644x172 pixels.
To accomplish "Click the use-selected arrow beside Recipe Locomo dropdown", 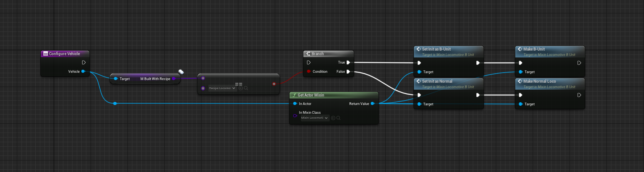I will [x=241, y=88].
